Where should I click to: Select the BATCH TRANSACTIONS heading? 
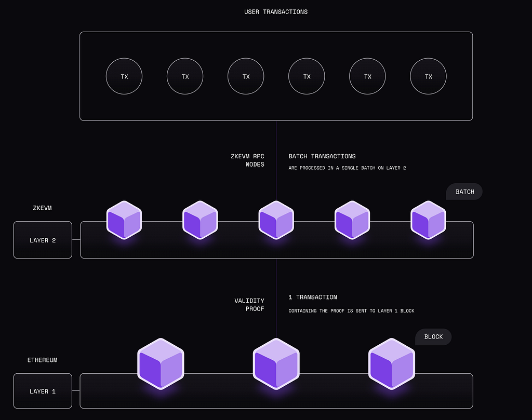tap(322, 156)
